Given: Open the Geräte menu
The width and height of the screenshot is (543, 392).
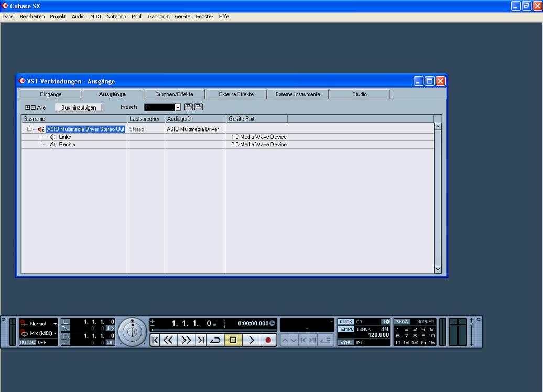Looking at the screenshot, I should point(182,17).
